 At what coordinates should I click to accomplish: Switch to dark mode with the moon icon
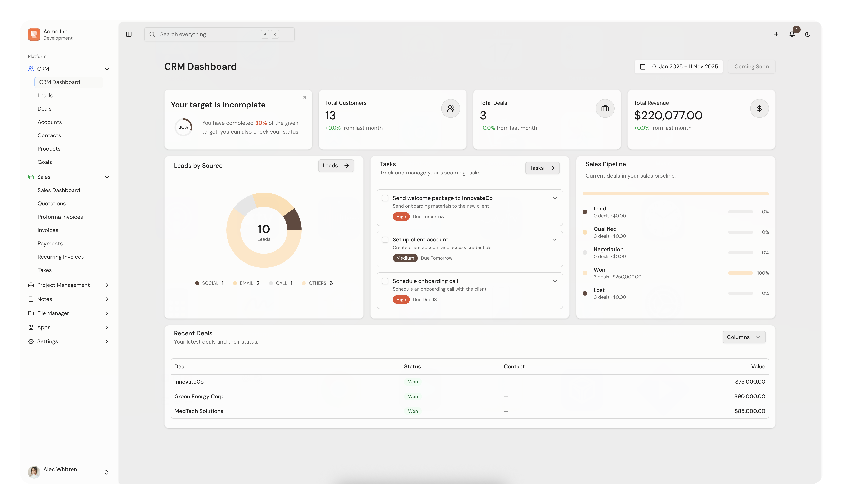coord(808,34)
